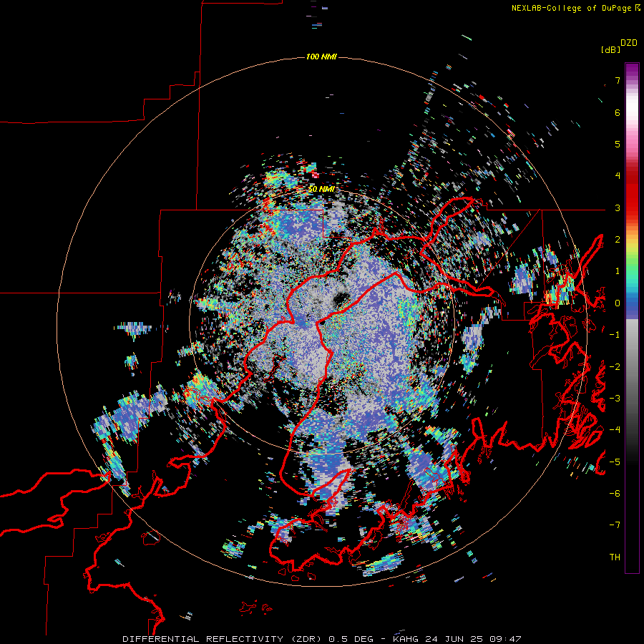Pick the -4 tick label on legend
Image resolution: width=644 pixels, height=644 pixels.
(615, 430)
